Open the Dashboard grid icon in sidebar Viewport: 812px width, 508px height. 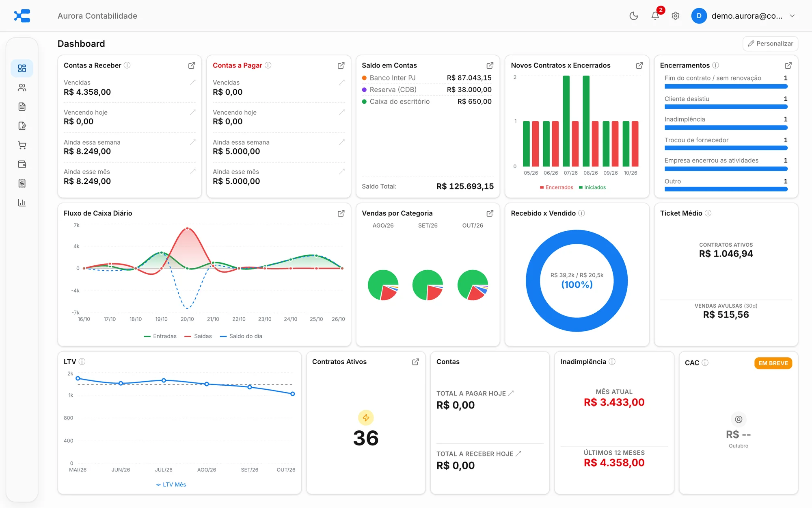[x=22, y=68]
